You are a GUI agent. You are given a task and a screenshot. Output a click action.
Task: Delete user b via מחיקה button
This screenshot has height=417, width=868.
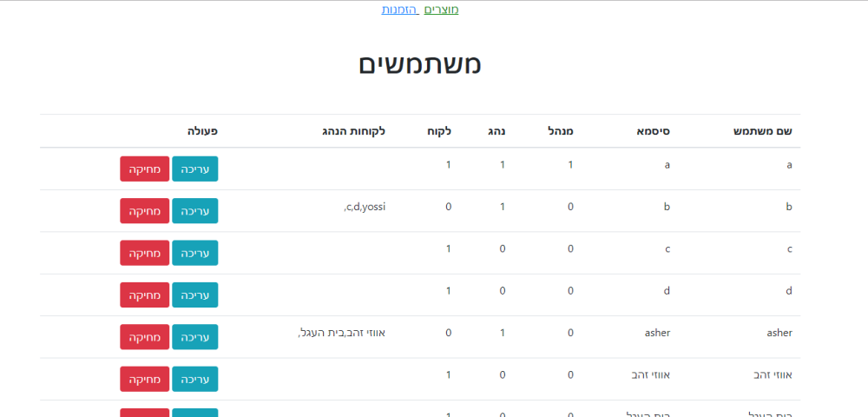[x=144, y=211]
